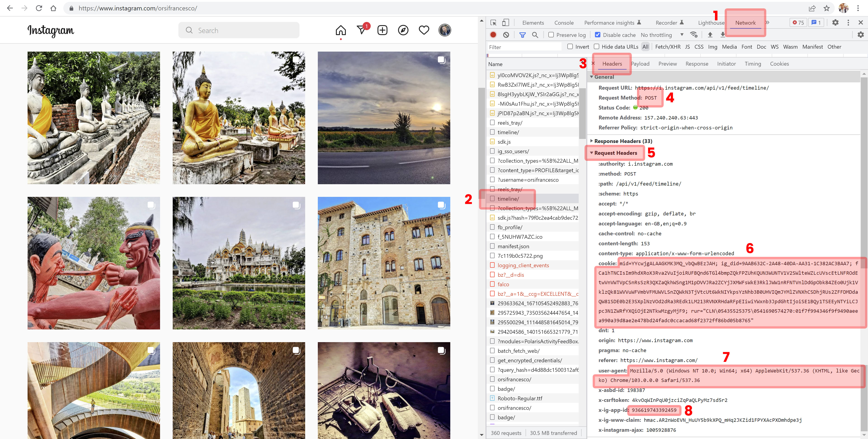Screen dimensions: 868x439
Task: Click the import HAR upload arrow
Action: click(x=710, y=35)
